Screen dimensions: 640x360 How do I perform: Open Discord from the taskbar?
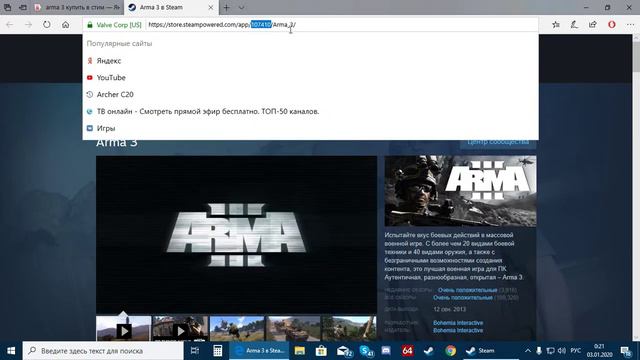386,351
